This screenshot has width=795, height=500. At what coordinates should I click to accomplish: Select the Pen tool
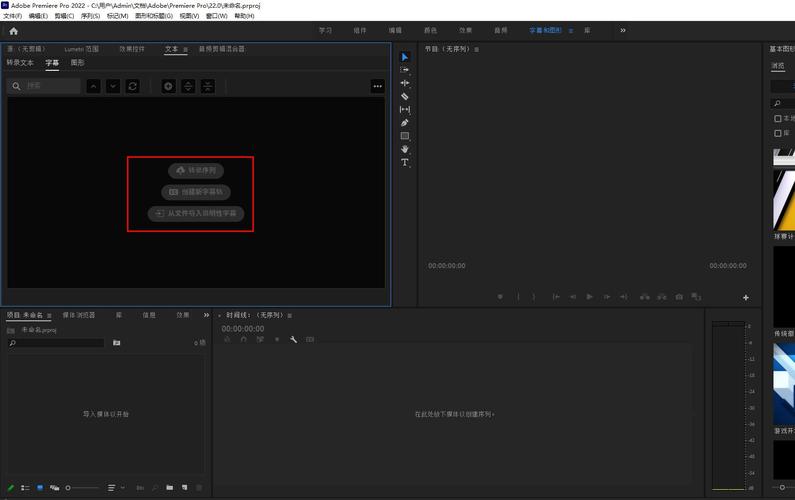[x=405, y=123]
